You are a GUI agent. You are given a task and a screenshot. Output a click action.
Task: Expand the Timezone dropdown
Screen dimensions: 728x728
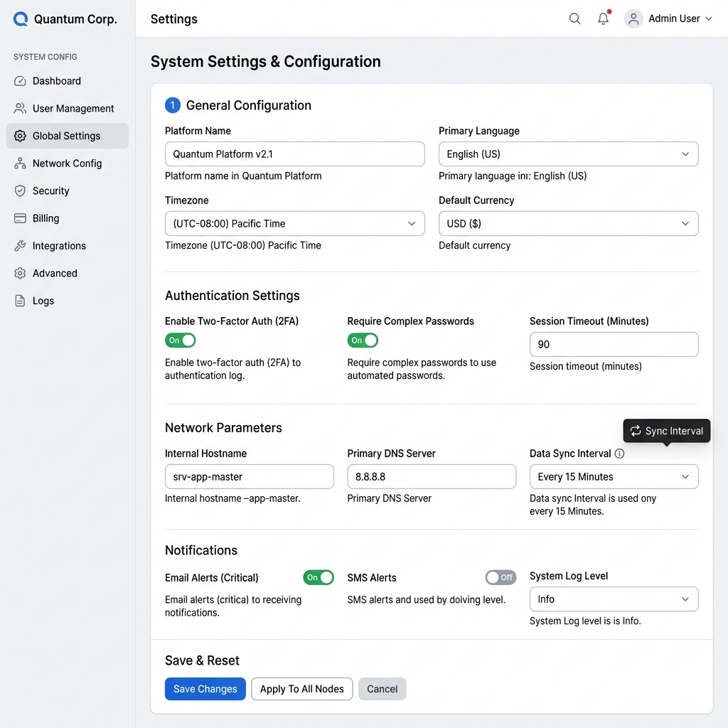tap(295, 223)
